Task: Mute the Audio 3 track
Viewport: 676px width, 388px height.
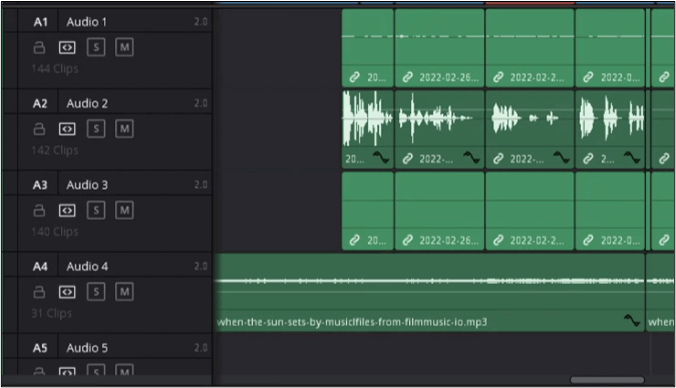Action: 124,210
